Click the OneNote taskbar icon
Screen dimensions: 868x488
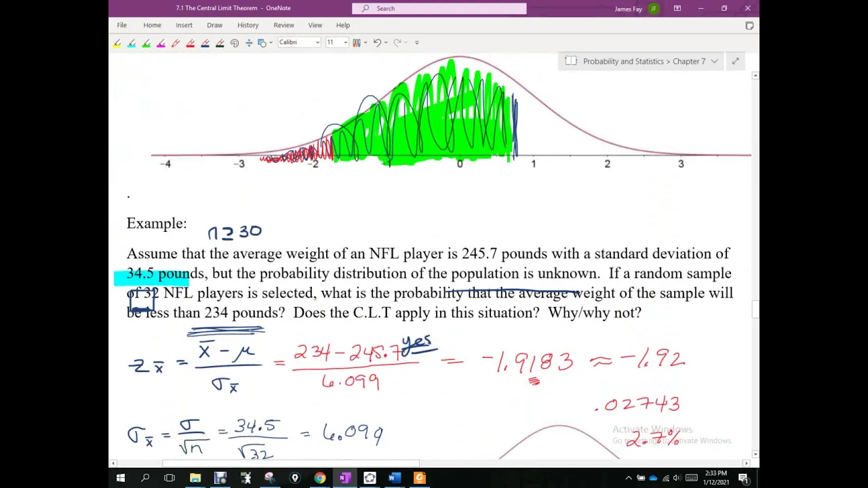coord(344,479)
